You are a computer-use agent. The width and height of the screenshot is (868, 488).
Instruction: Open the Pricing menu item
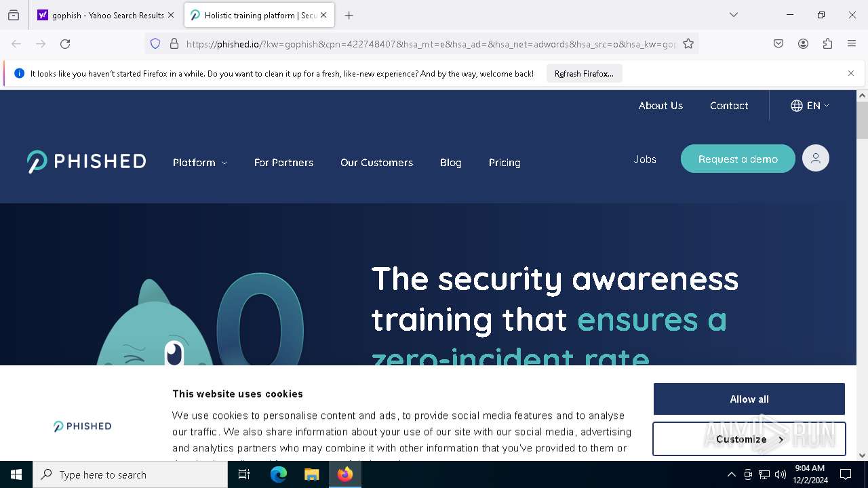[x=505, y=163]
